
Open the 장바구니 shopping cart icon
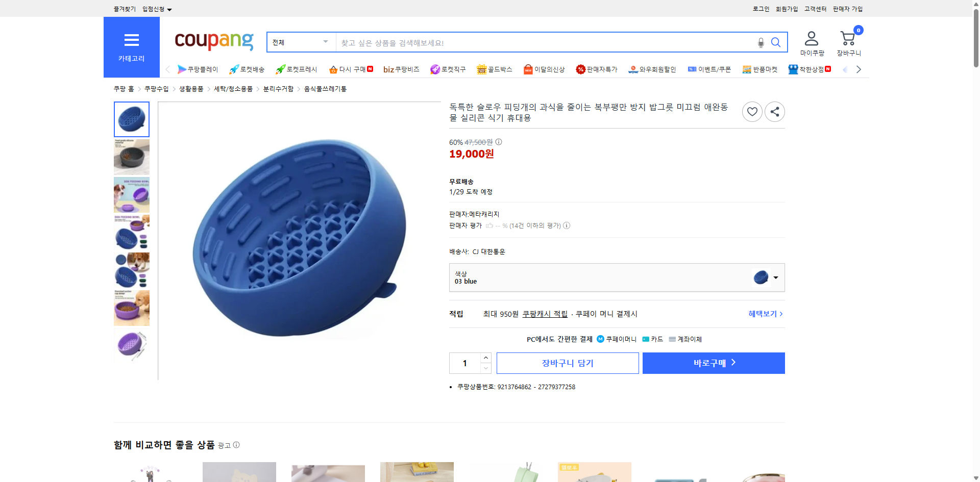pyautogui.click(x=847, y=38)
